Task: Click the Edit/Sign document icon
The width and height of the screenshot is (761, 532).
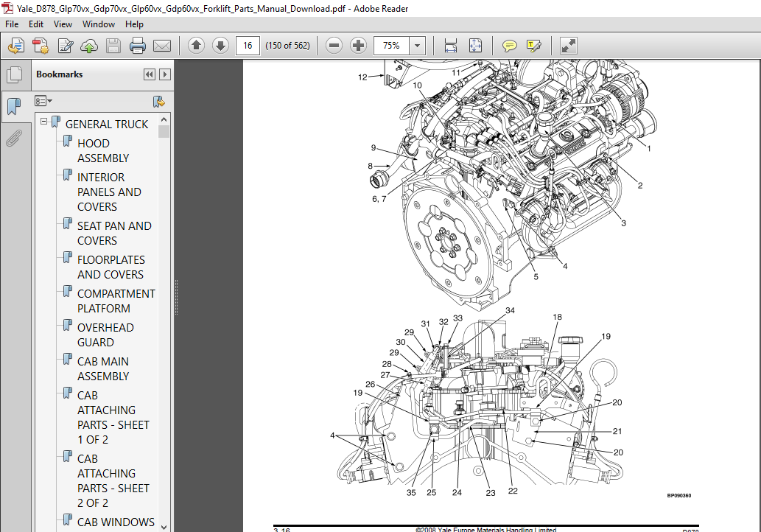Action: point(65,46)
